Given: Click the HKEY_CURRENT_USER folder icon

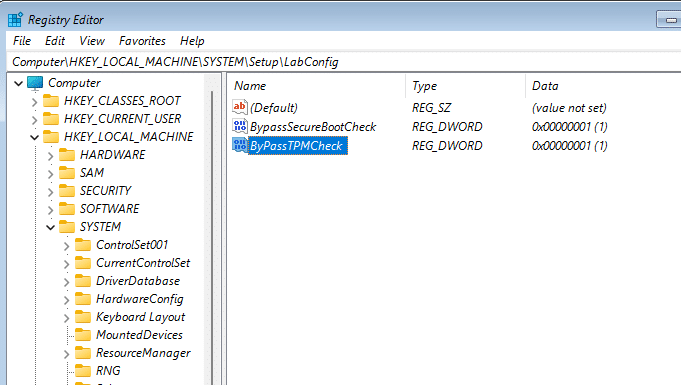Looking at the screenshot, I should coord(51,119).
